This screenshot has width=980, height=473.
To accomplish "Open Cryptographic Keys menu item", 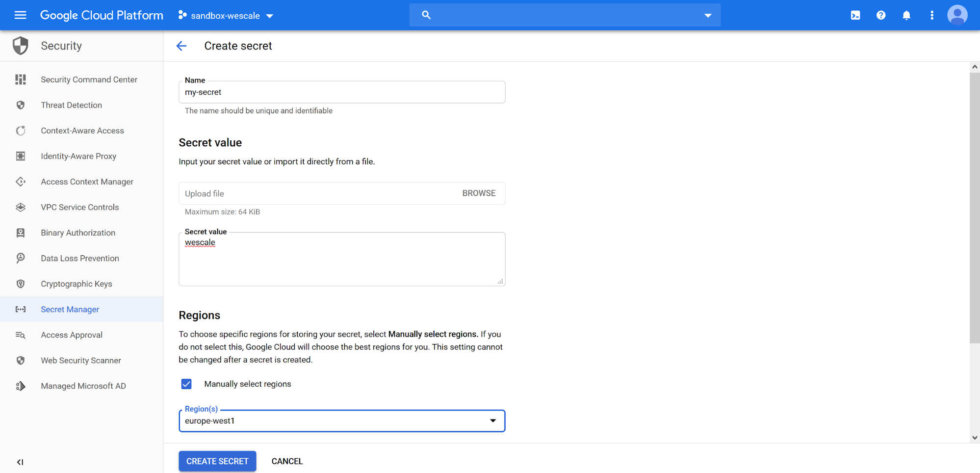I will pyautogui.click(x=81, y=284).
